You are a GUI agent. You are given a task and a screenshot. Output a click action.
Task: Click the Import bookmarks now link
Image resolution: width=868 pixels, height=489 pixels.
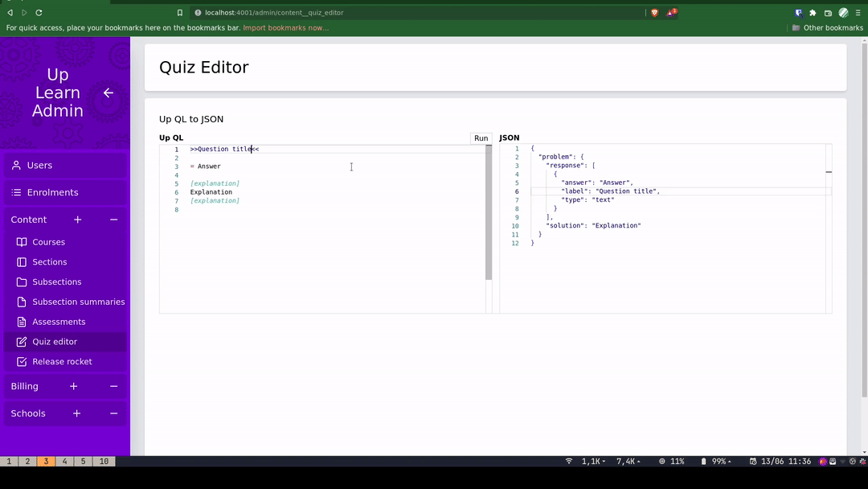coord(285,28)
